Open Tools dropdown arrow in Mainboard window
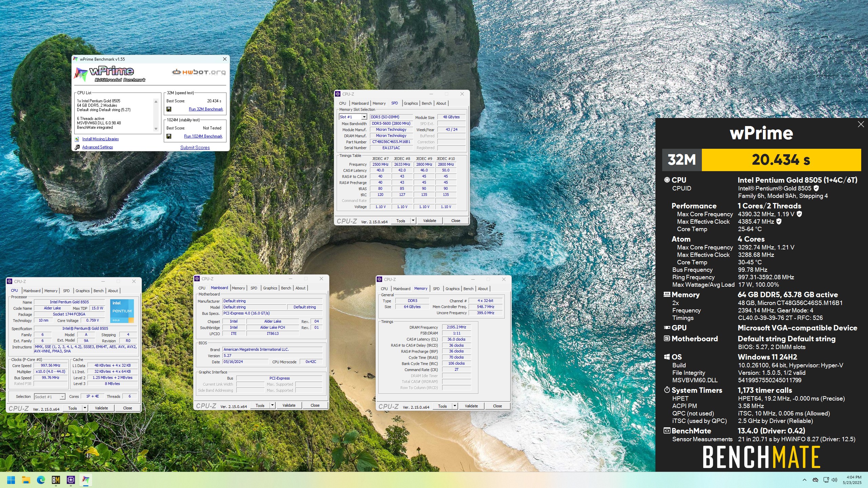 tap(272, 405)
